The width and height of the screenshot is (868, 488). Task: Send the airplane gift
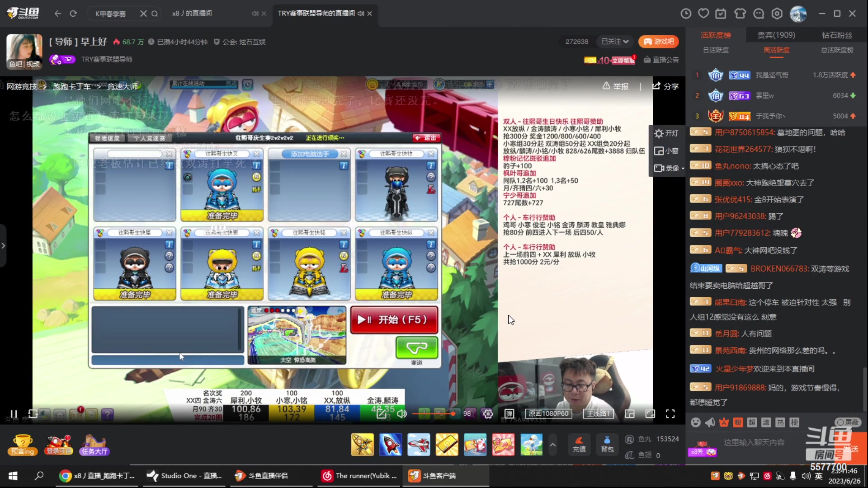click(419, 445)
